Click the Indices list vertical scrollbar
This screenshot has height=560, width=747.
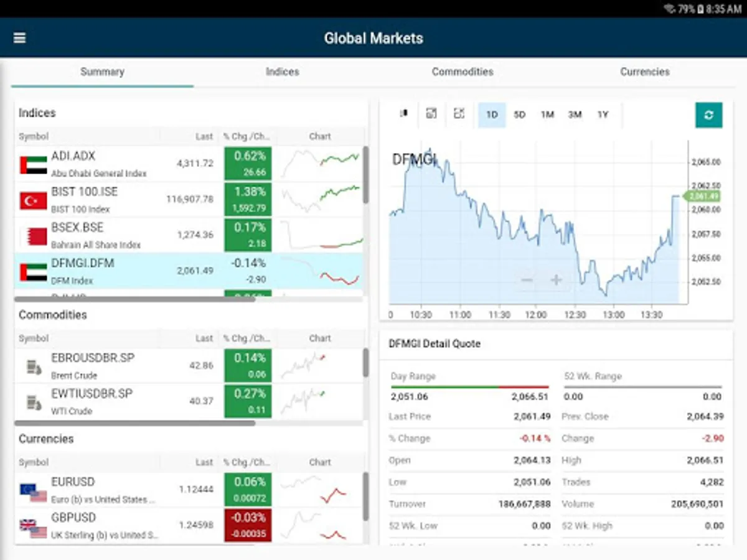click(x=366, y=174)
